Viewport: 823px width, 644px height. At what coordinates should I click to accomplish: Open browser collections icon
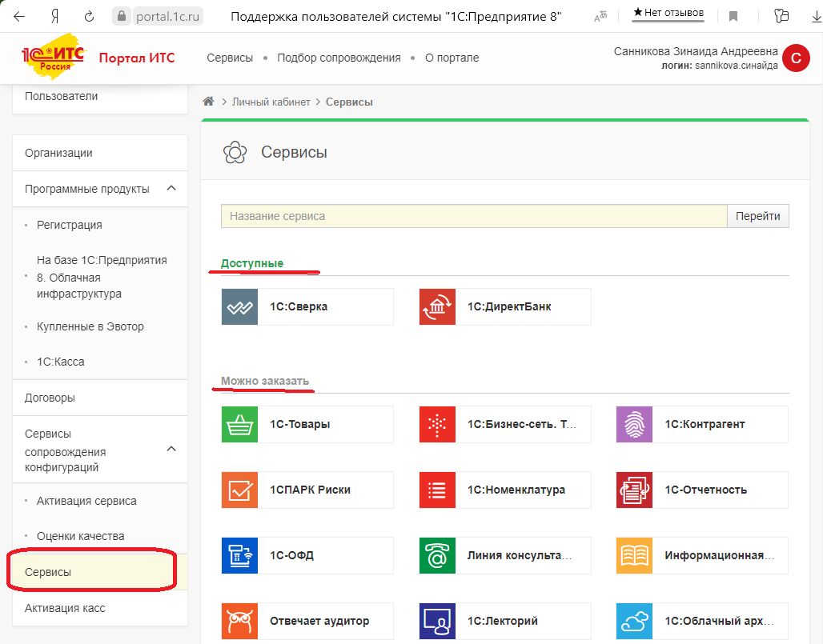coord(781,16)
